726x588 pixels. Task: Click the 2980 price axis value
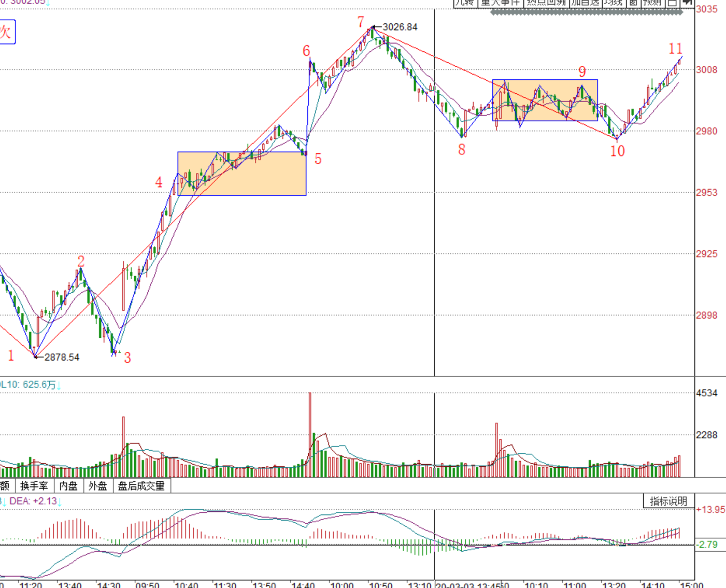(x=707, y=131)
